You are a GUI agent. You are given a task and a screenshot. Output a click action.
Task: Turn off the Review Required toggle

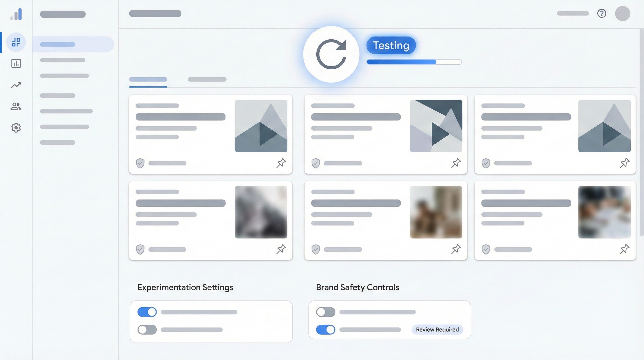pos(326,330)
